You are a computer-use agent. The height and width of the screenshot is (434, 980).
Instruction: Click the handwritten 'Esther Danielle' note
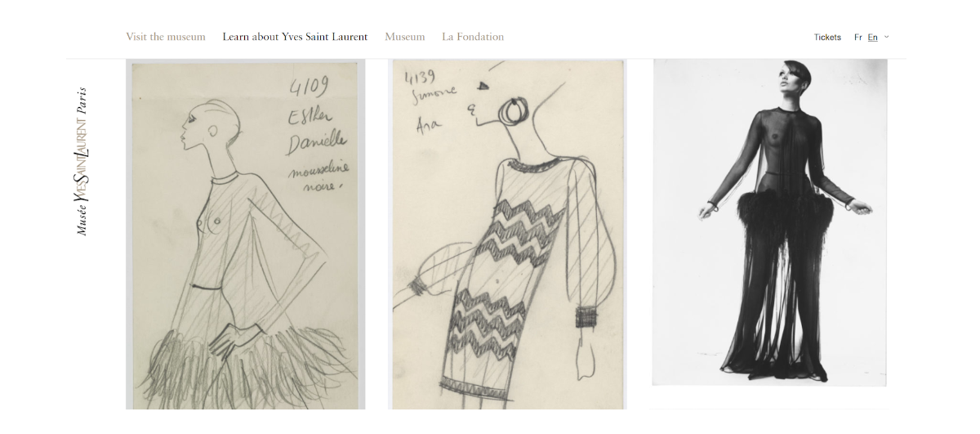[314, 132]
